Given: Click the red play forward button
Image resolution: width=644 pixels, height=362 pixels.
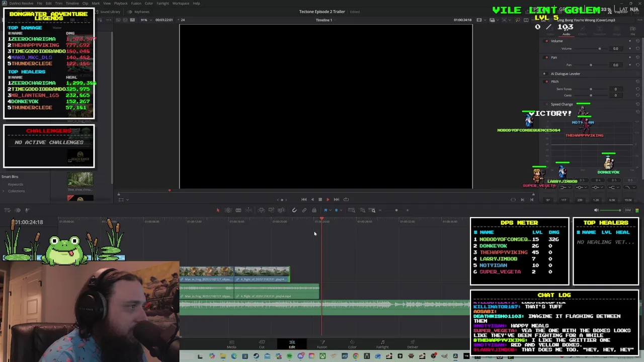Looking at the screenshot, I should (328, 200).
